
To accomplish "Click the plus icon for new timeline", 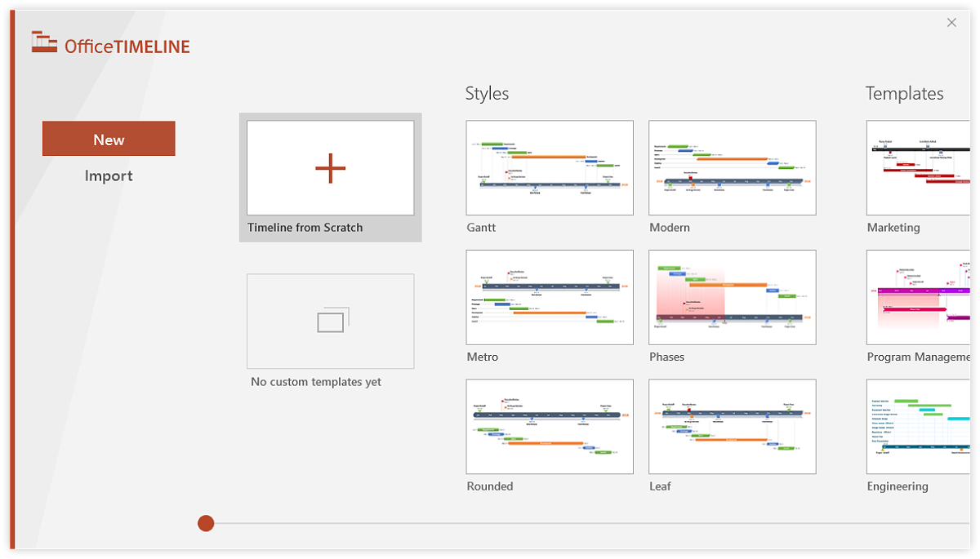I will (330, 168).
